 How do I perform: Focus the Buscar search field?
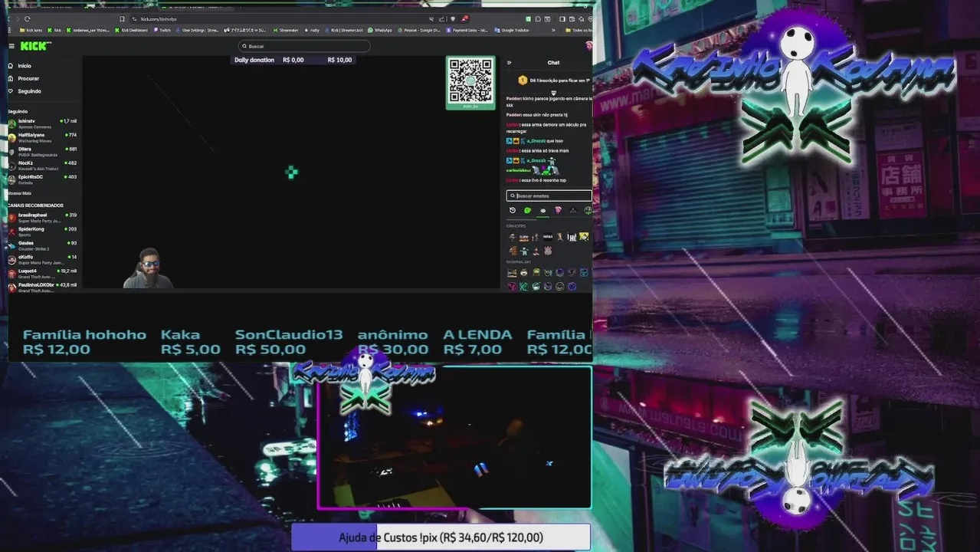(x=303, y=46)
